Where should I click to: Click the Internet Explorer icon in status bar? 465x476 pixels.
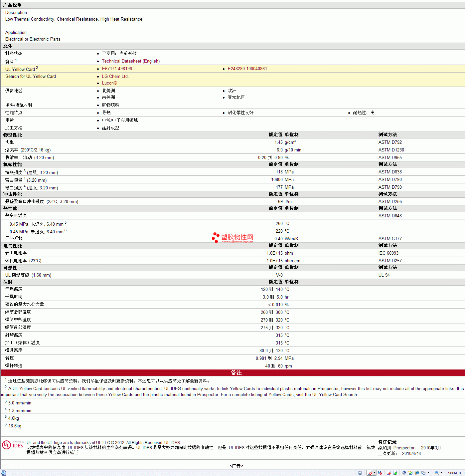(417, 473)
